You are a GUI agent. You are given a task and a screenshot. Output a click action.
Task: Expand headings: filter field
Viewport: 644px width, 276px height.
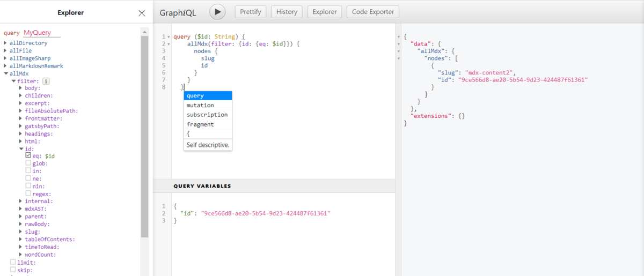(21, 133)
